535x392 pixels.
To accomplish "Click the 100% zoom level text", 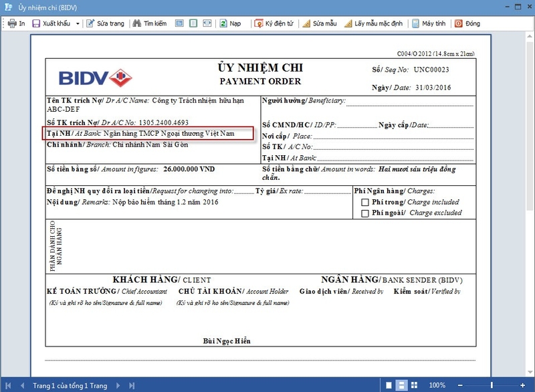I will 437,385.
